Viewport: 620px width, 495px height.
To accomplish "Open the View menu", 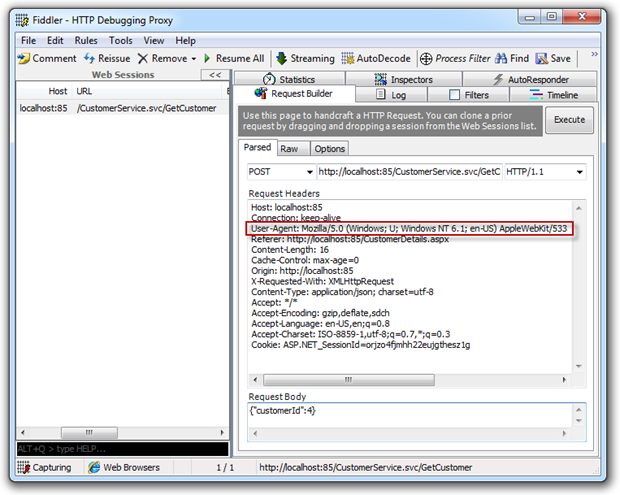I will [154, 40].
